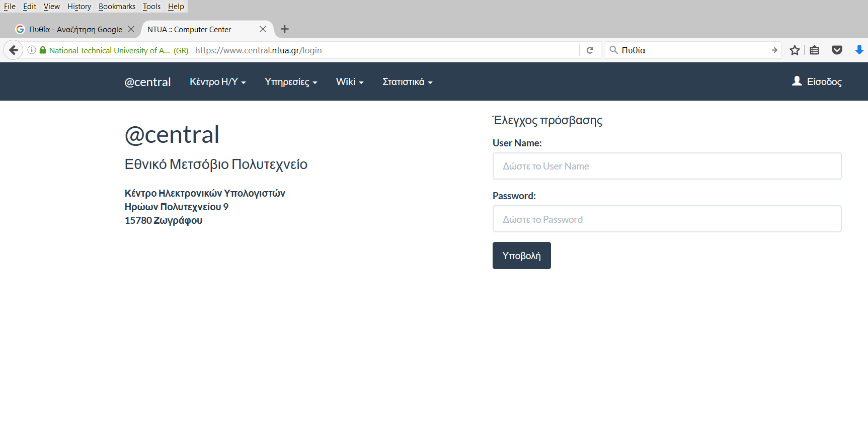868x424 pixels.
Task: Reload the page with refresh icon
Action: (x=590, y=50)
